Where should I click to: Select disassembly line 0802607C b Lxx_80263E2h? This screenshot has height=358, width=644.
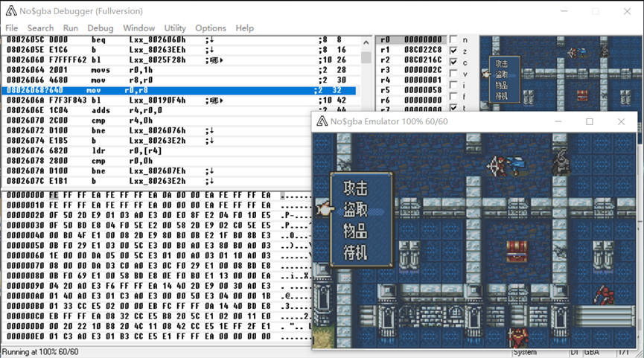pos(156,181)
